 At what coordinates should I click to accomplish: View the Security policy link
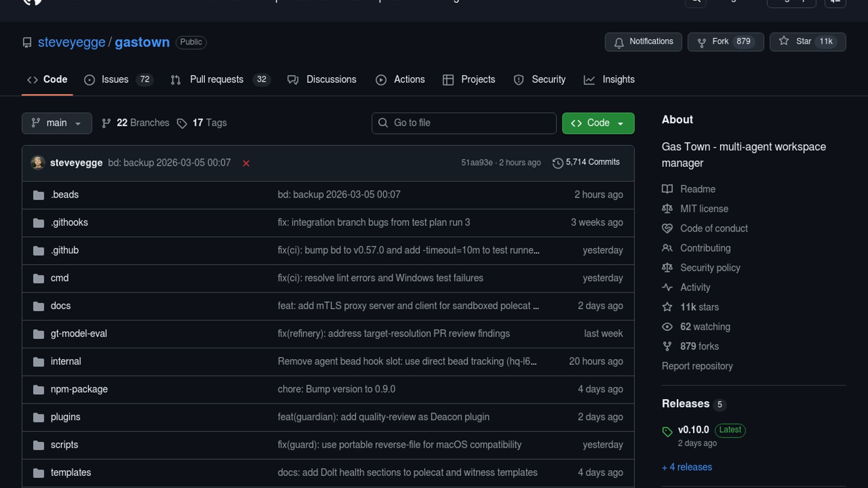[710, 268]
